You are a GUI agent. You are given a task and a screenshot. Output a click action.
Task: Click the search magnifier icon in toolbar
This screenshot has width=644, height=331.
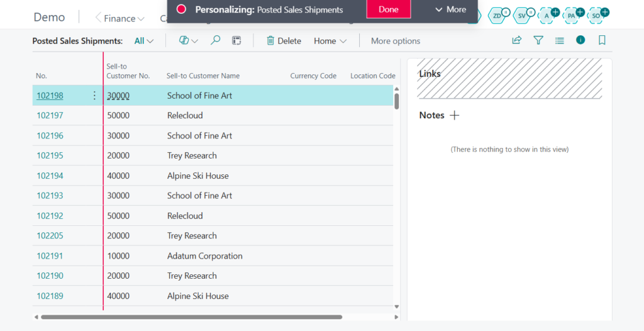[215, 40]
